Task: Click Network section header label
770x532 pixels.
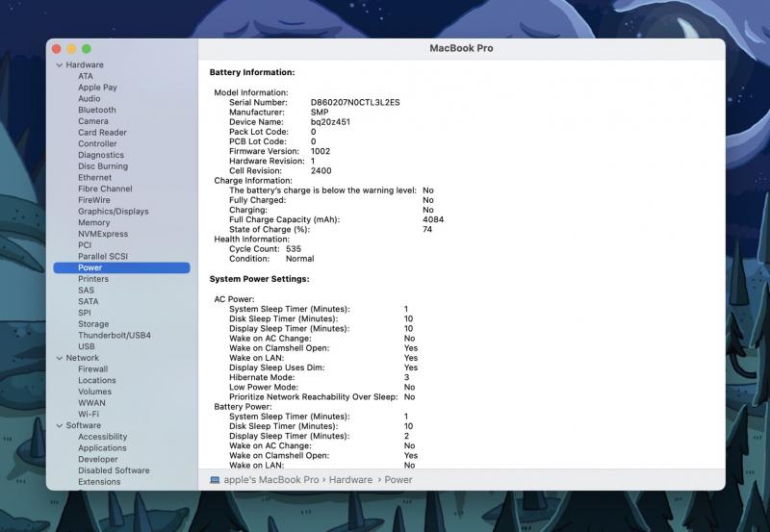Action: [x=83, y=358]
